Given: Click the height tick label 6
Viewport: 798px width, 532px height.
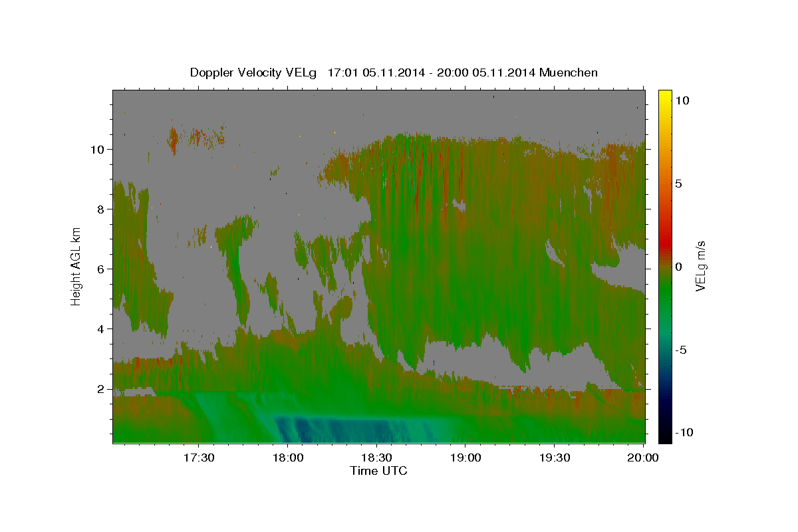Looking at the screenshot, I should (x=102, y=269).
